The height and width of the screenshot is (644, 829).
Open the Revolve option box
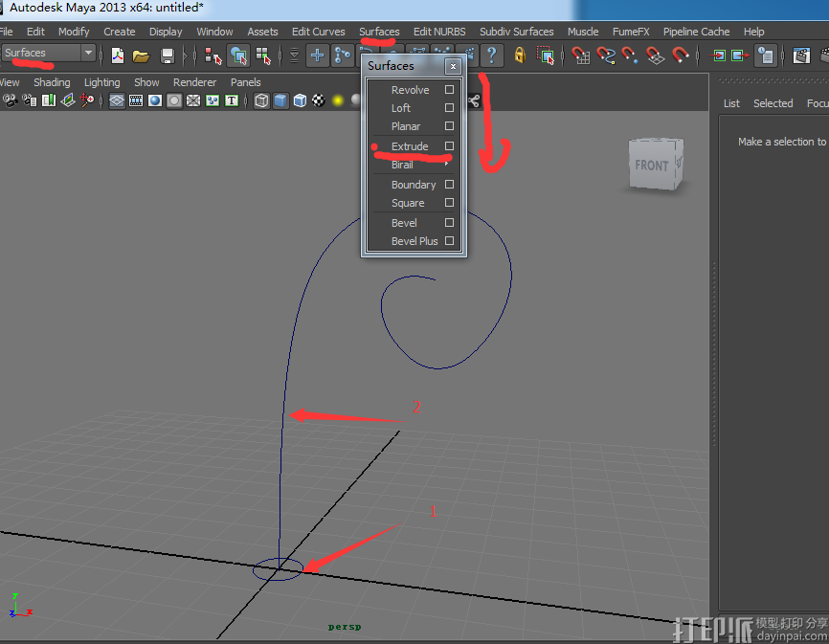pyautogui.click(x=449, y=90)
